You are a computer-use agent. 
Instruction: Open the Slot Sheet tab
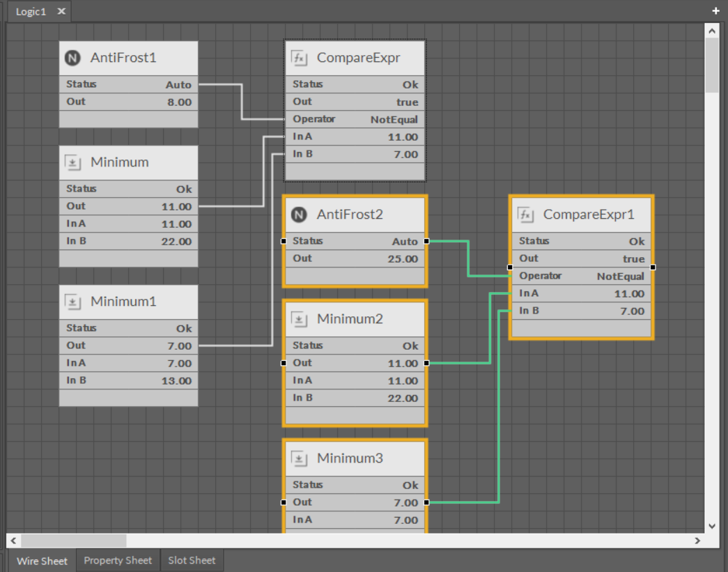tap(192, 560)
